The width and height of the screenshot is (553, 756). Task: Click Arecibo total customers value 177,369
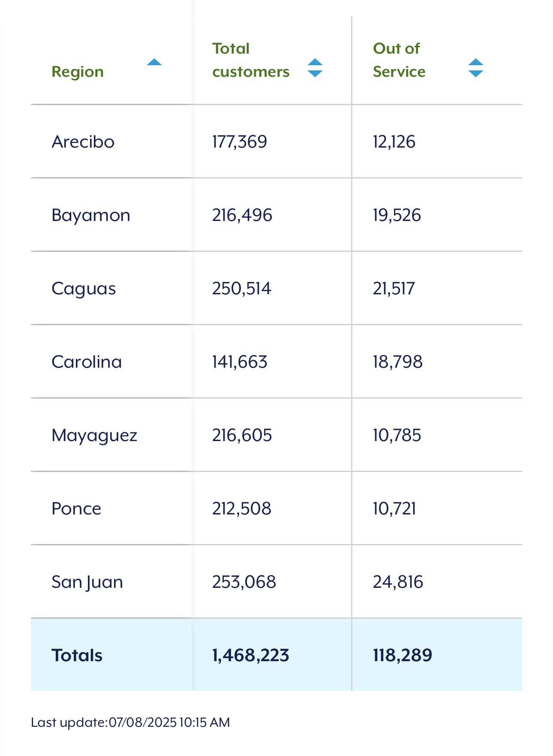click(239, 142)
